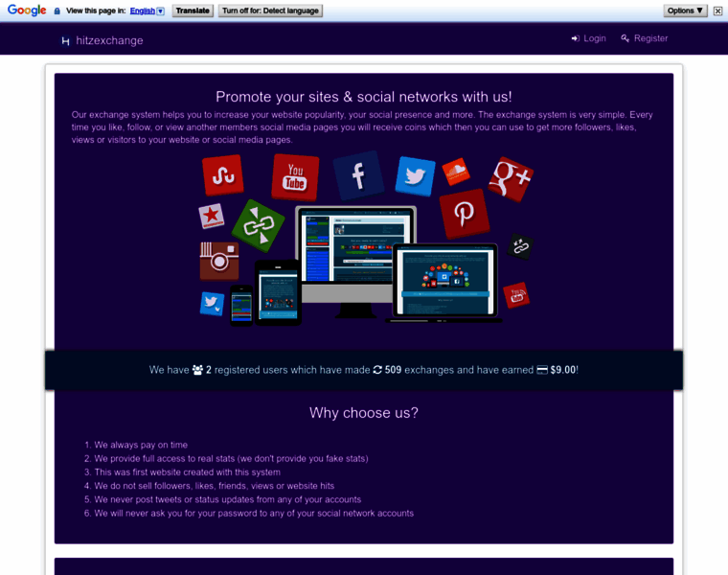Click the red Pinterest icon
Image resolution: width=728 pixels, height=575 pixels.
pos(465,214)
